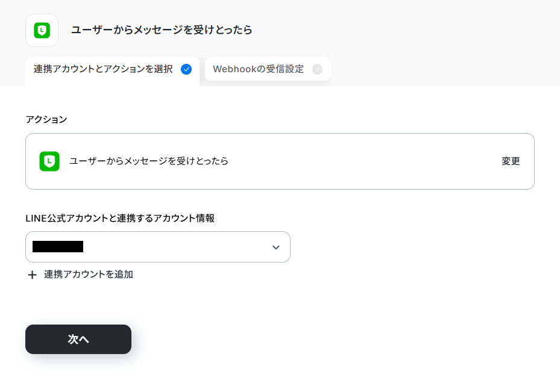The image size is (560, 392).
Task: Expand the account dropdown chevron arrow
Action: pos(275,247)
